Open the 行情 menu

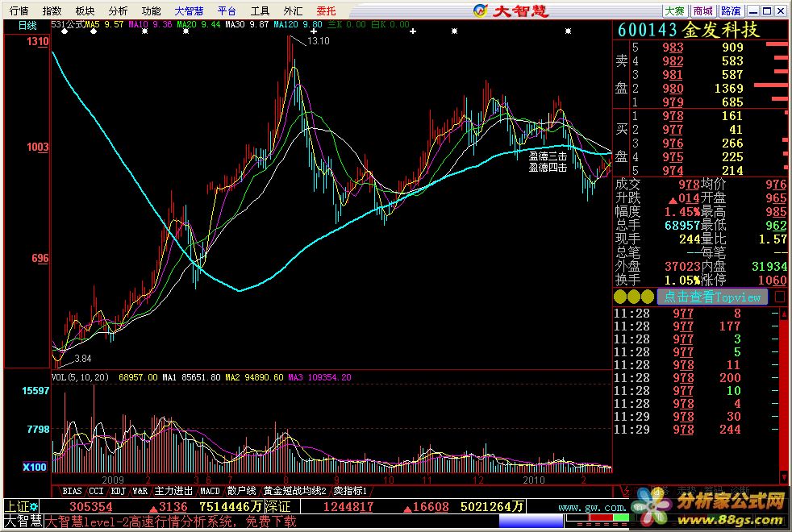pyautogui.click(x=19, y=10)
